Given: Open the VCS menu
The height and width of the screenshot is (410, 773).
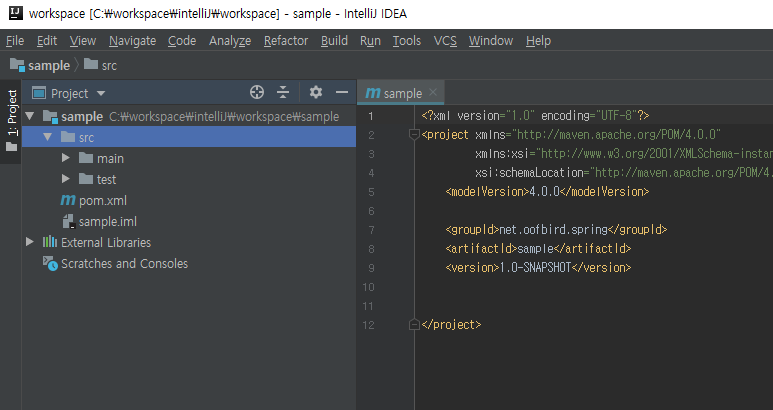Looking at the screenshot, I should [445, 41].
